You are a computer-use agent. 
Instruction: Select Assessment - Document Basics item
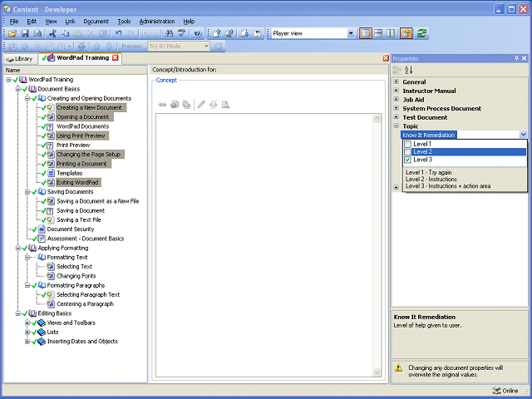click(x=86, y=239)
